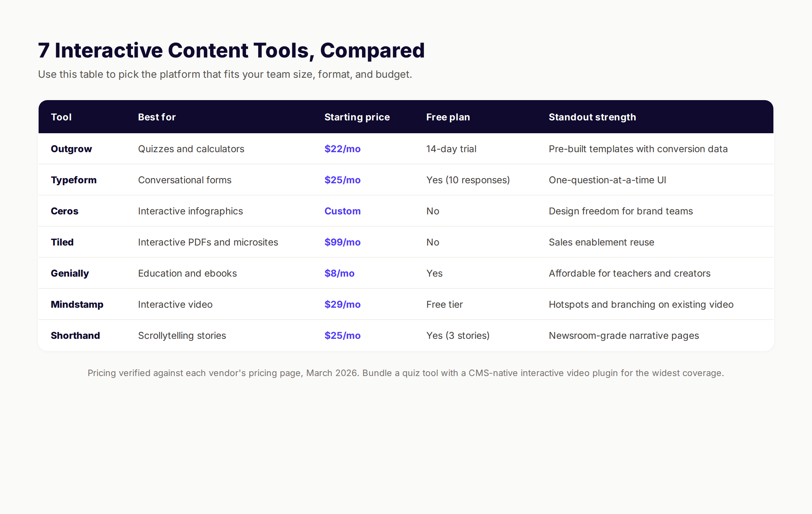Click the 'Genially' tool name
The image size is (812, 514).
coord(70,273)
